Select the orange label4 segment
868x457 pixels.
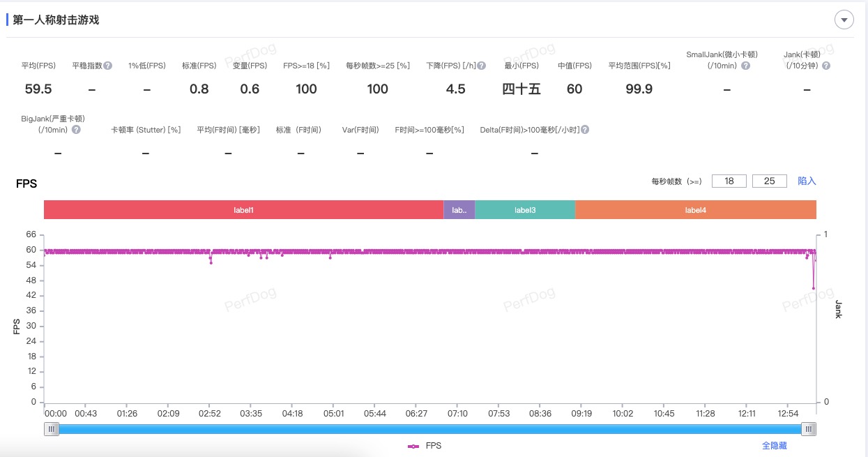pyautogui.click(x=695, y=210)
